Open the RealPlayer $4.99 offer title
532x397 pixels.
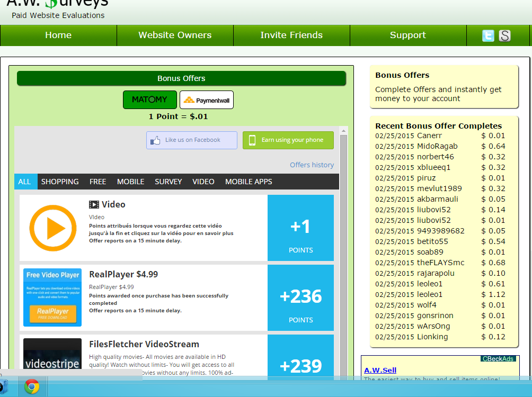(x=123, y=274)
